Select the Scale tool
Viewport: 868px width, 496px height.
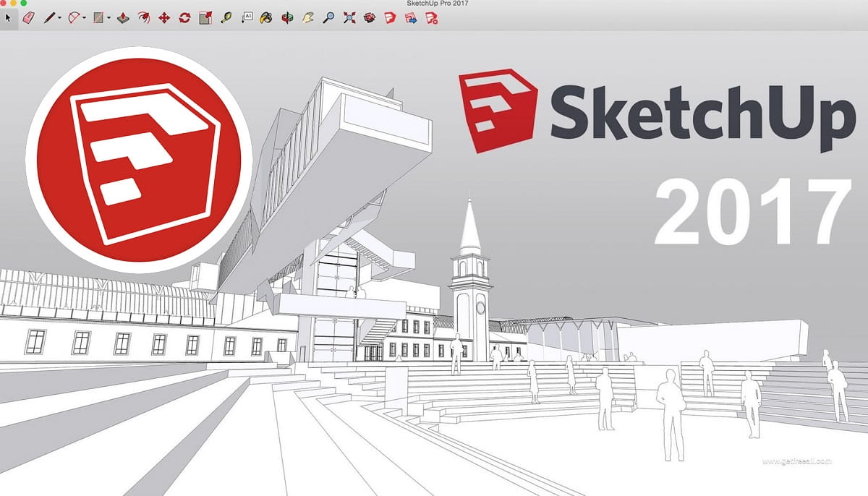[205, 17]
